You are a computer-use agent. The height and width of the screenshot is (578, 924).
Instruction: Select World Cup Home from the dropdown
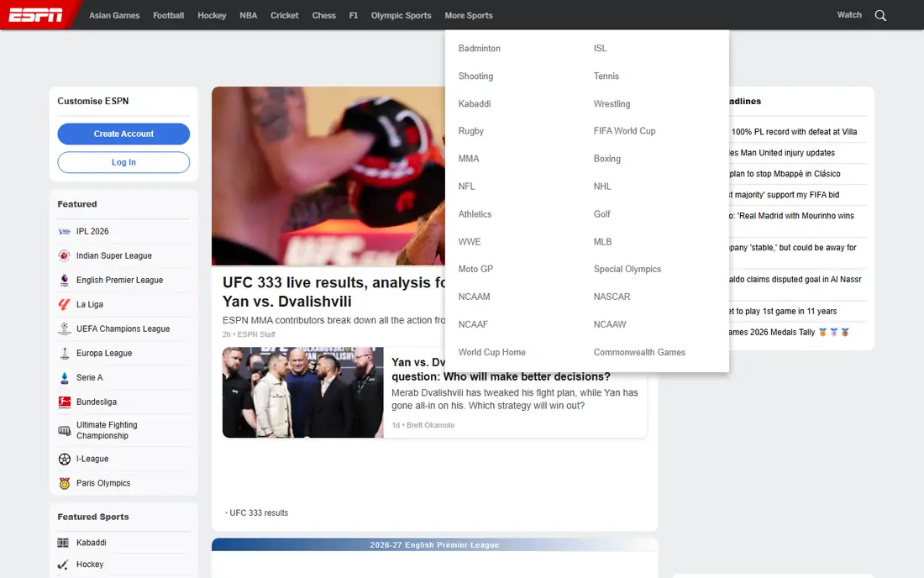pyautogui.click(x=492, y=352)
